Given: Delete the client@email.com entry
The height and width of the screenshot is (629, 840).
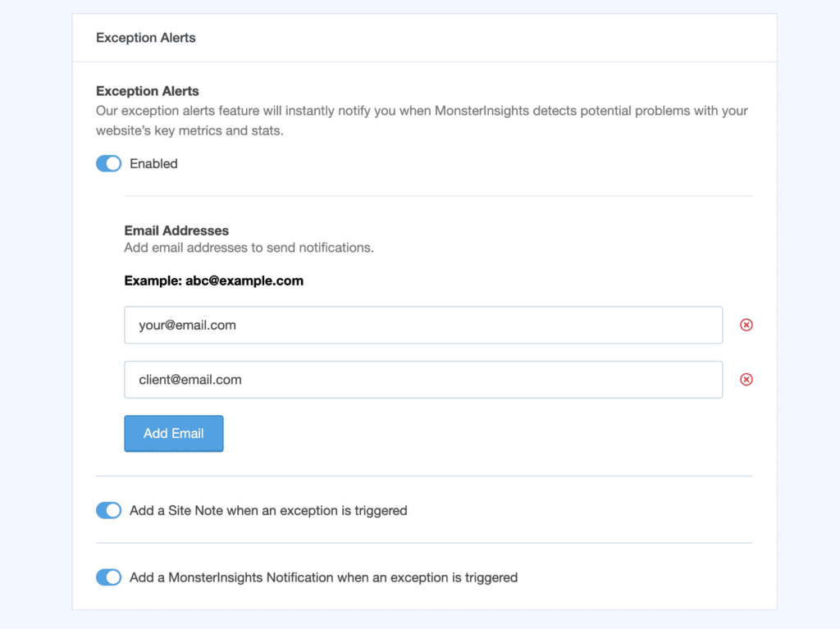Looking at the screenshot, I should point(746,380).
